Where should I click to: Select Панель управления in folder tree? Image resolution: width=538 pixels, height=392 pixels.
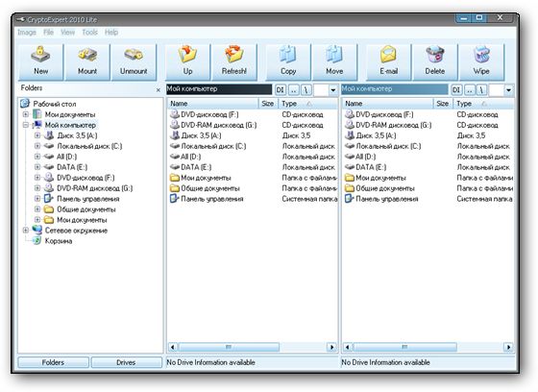pos(88,199)
